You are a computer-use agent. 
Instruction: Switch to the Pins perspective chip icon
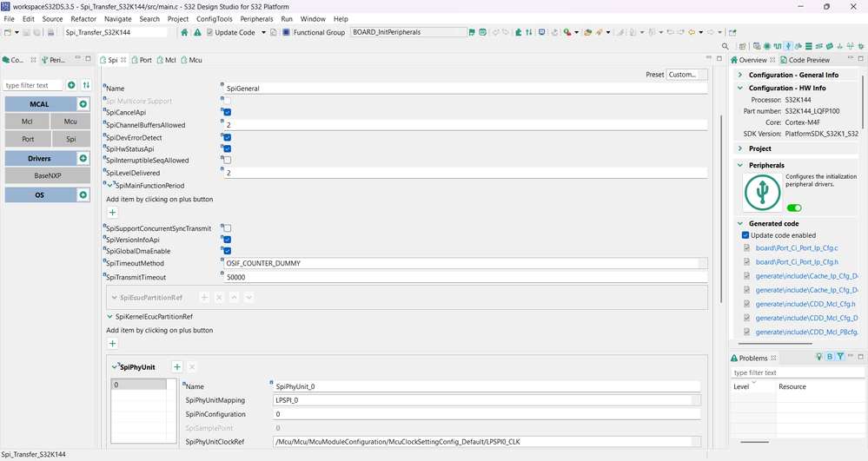pyautogui.click(x=766, y=46)
